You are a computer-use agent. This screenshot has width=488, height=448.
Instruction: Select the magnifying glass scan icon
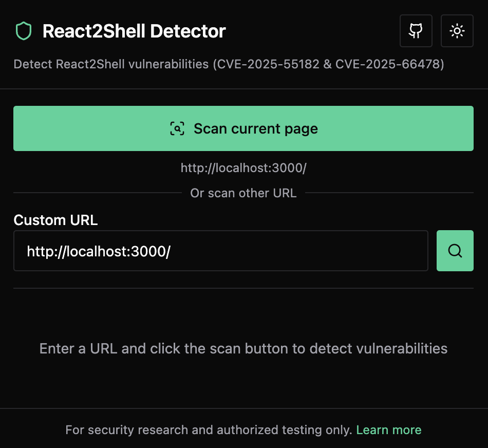click(455, 251)
